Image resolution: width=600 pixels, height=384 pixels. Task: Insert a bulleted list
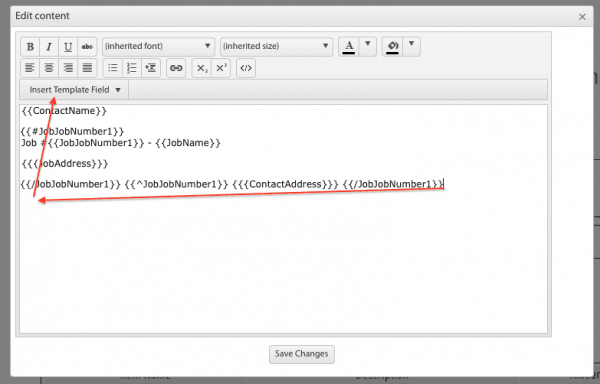(113, 68)
